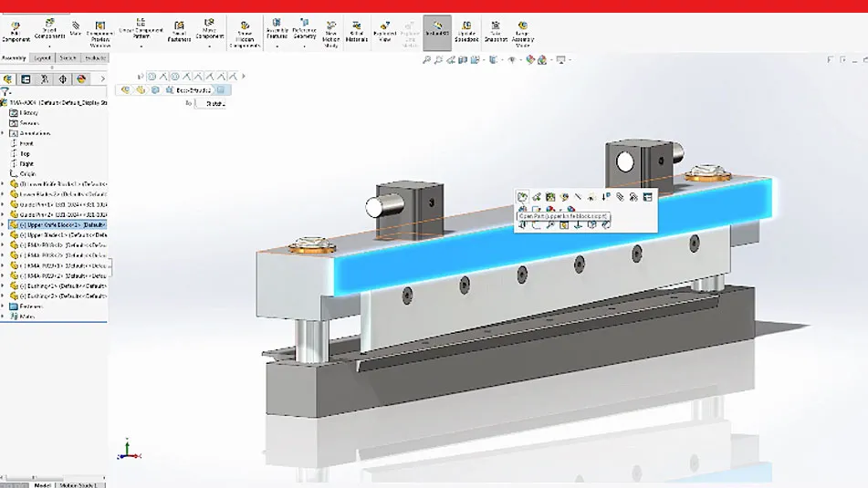Select the Top plane
This screenshot has height=488, width=868.
[x=20, y=154]
